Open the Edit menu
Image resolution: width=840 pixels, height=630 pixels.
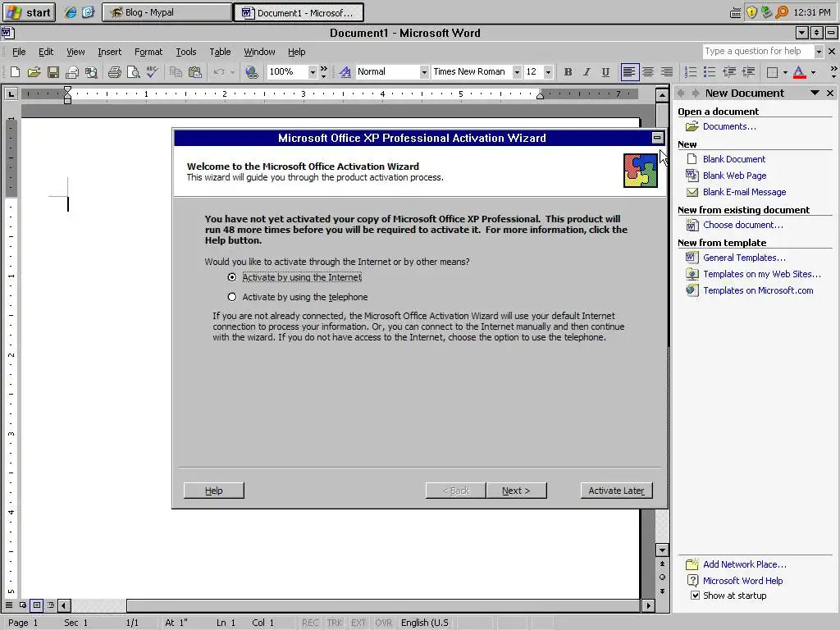click(46, 52)
